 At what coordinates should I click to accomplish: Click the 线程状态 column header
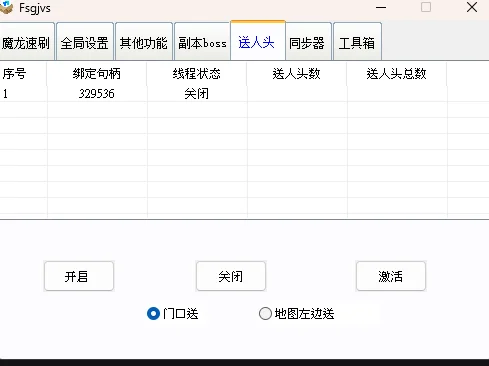click(197, 73)
